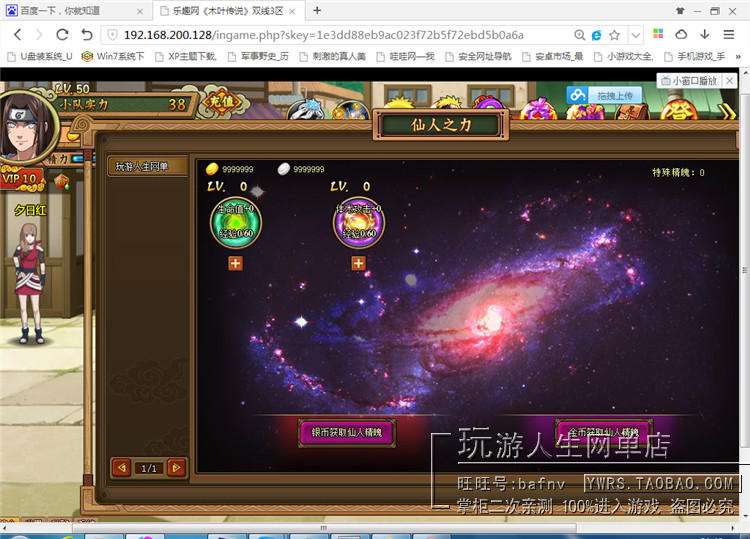Open XP主题下载 bookmark
The image size is (750, 539).
[x=186, y=56]
